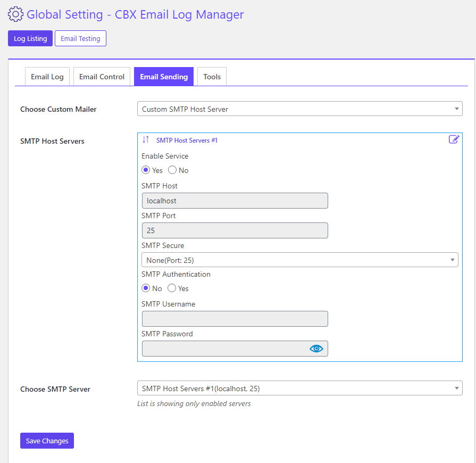Image resolution: width=476 pixels, height=463 pixels.
Task: Select Yes for Enable Service
Action: pyautogui.click(x=146, y=170)
